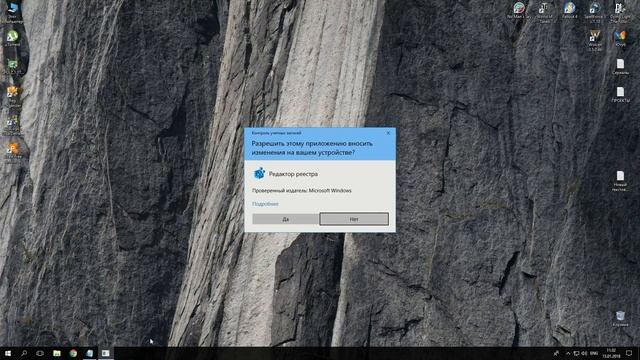
Task: Select the dark round shortcut right of Fallout 4
Action: [x=595, y=11]
